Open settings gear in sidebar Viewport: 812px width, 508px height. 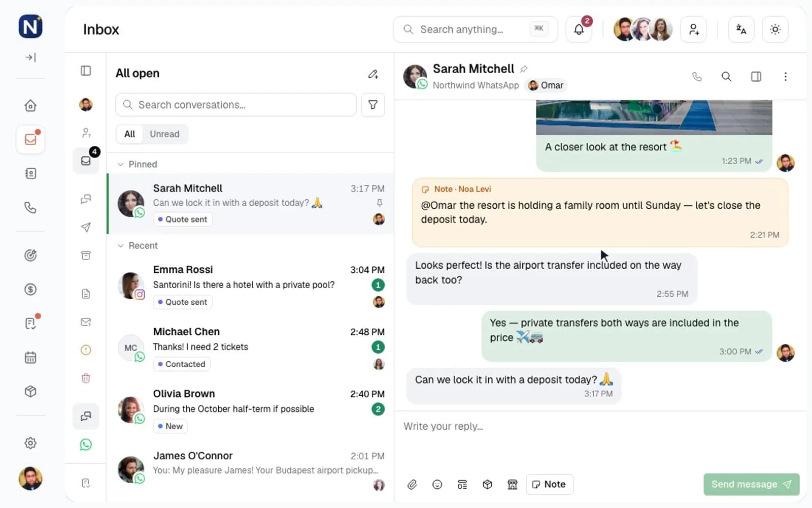coord(30,443)
